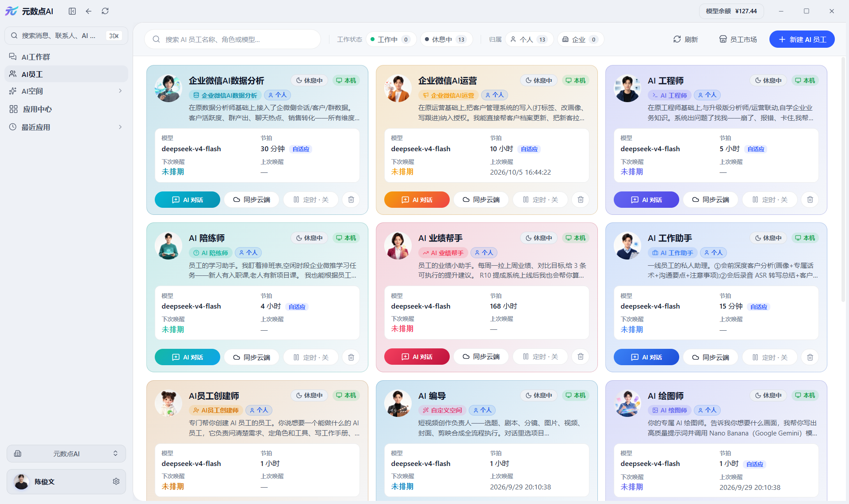The height and width of the screenshot is (504, 849).
Task: Toggle 定时·关 for AI 陪练师
Action: click(x=311, y=357)
